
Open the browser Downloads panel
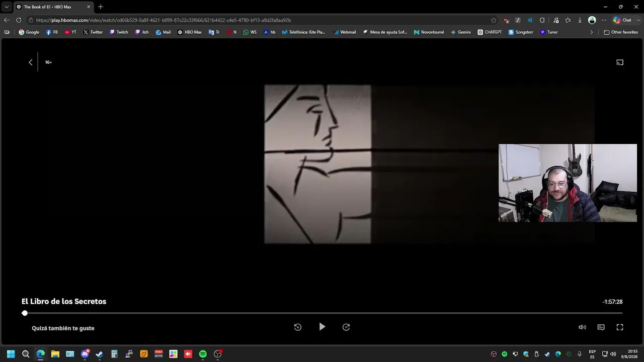point(580,20)
